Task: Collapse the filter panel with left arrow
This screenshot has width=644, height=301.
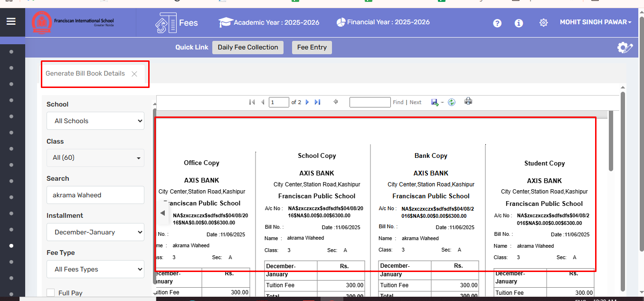Action: pyautogui.click(x=162, y=213)
